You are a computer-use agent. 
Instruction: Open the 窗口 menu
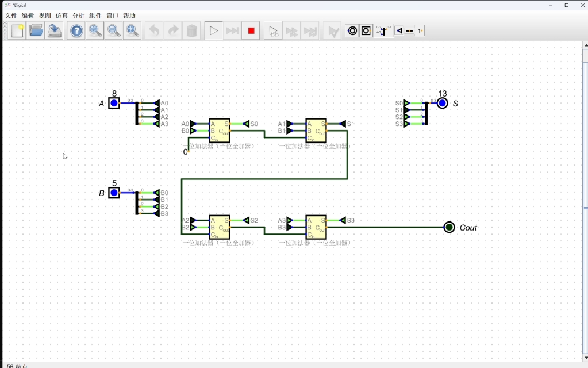point(112,16)
